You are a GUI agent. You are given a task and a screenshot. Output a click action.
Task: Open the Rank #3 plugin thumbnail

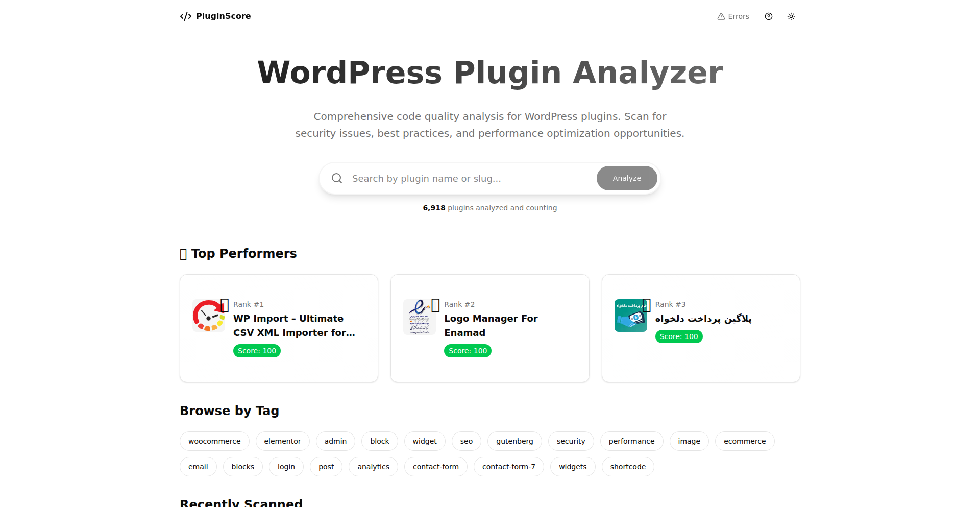[x=630, y=316]
